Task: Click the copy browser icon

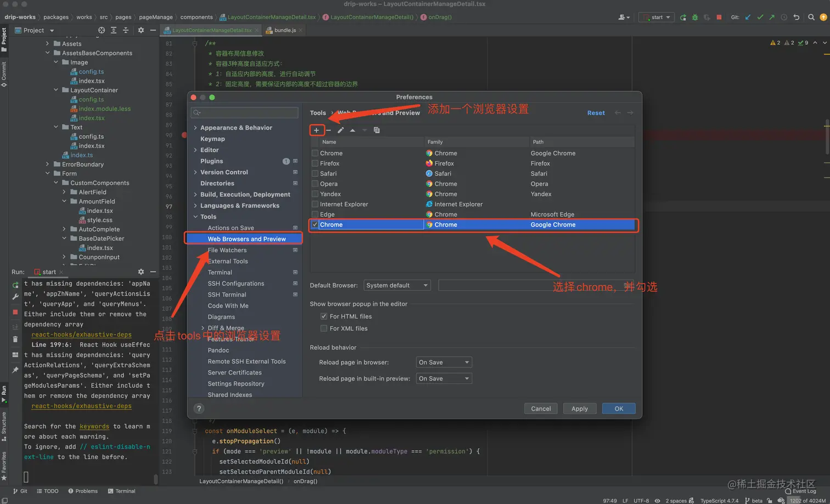Action: pos(377,130)
